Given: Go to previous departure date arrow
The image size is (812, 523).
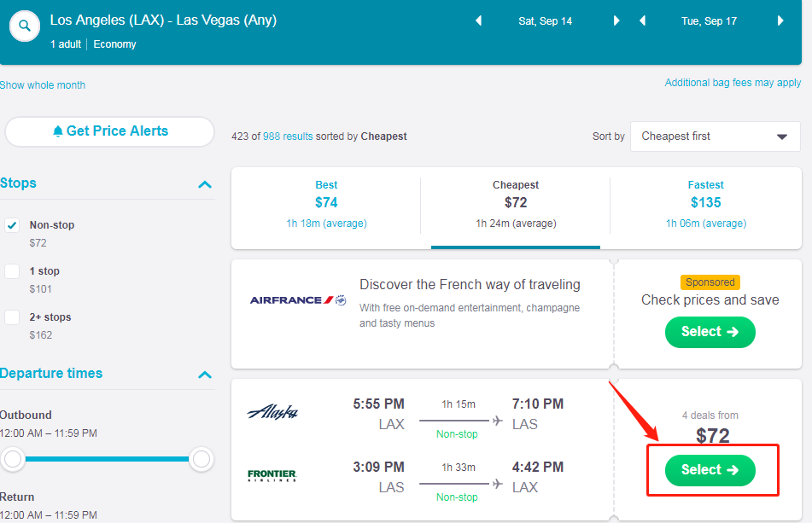Looking at the screenshot, I should pyautogui.click(x=478, y=20).
